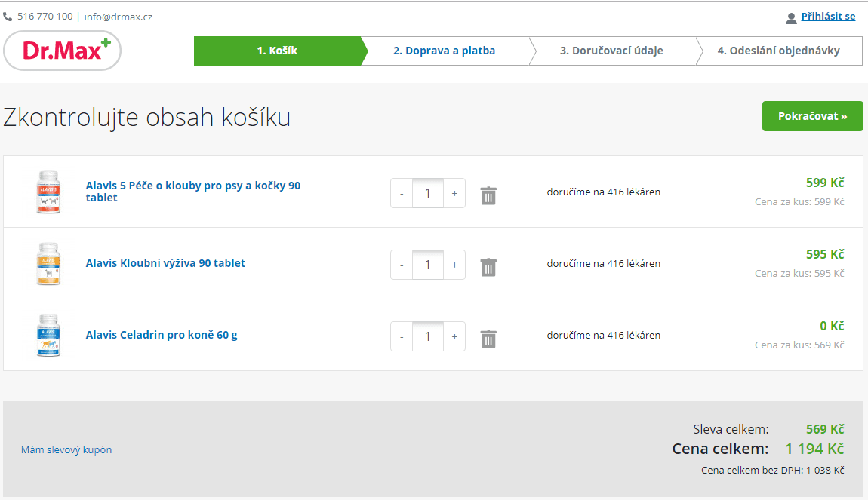The width and height of the screenshot is (868, 500).
Task: Click the Cena za kus: 569 Kč text
Action: pyautogui.click(x=799, y=345)
